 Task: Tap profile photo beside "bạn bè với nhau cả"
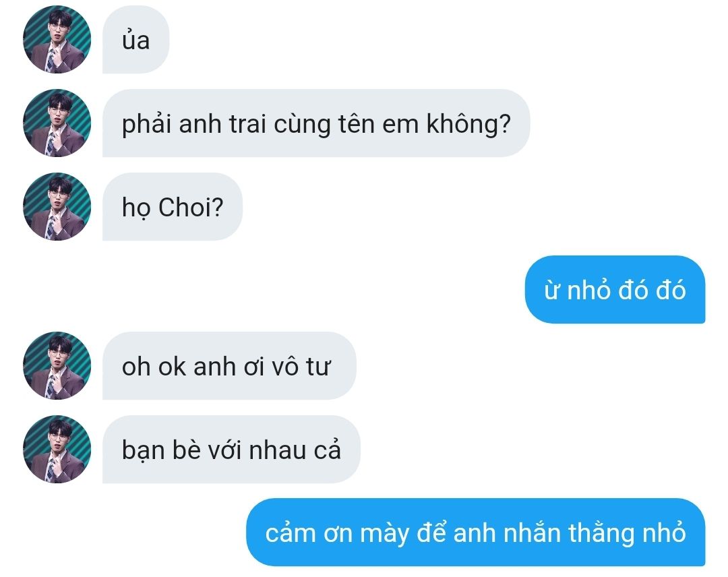(57, 450)
